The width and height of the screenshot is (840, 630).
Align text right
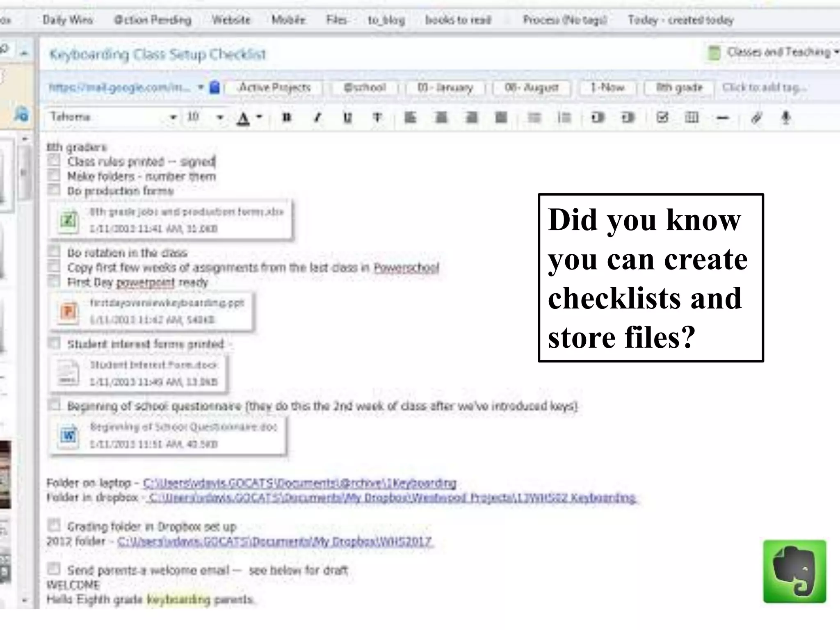point(471,118)
